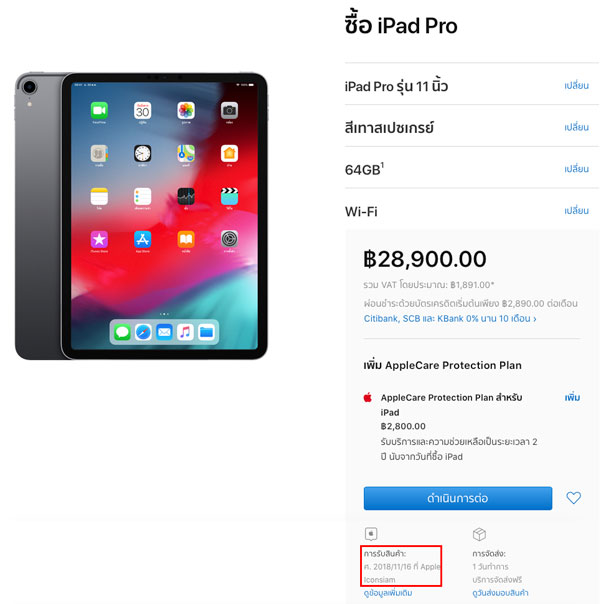Change the Space Gray color option

click(x=576, y=127)
